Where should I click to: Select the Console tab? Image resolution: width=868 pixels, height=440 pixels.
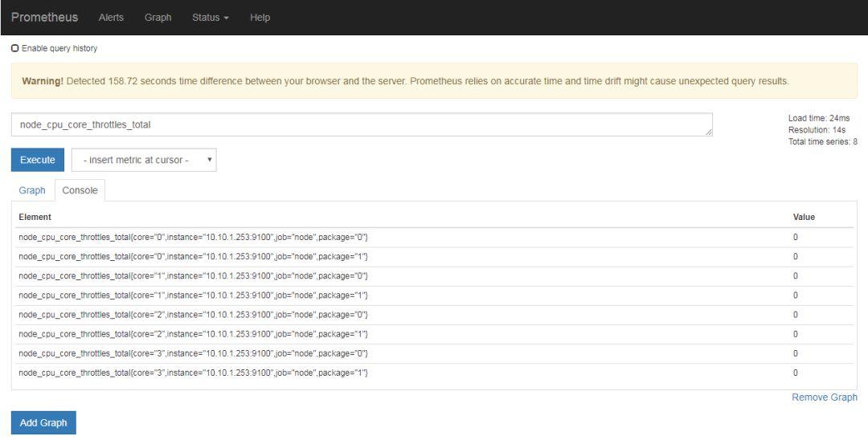[80, 190]
